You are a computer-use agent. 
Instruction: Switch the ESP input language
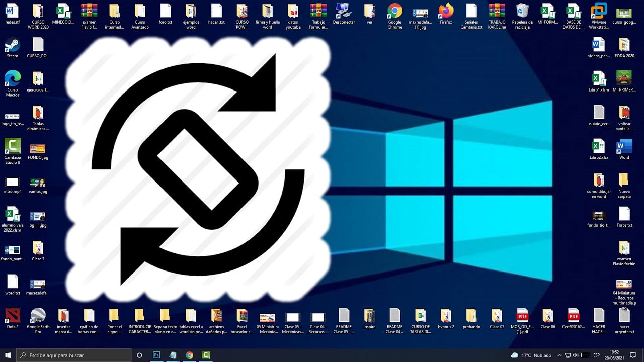pos(597,355)
